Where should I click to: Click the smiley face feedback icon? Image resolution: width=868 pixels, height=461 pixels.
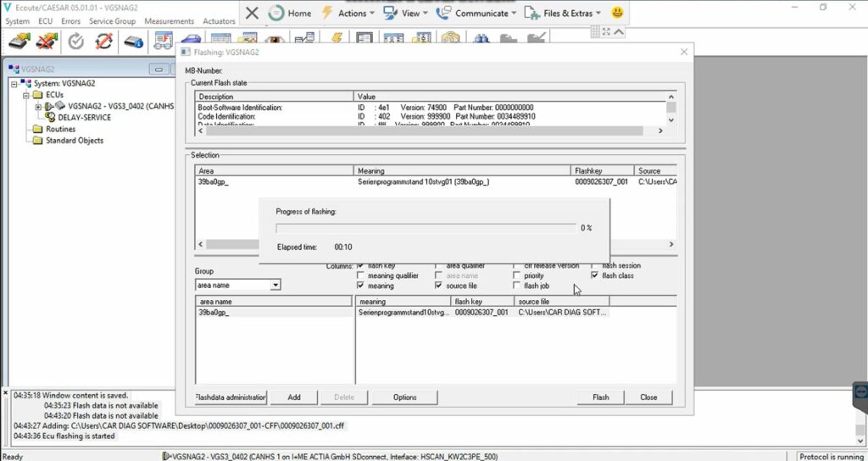coord(618,13)
